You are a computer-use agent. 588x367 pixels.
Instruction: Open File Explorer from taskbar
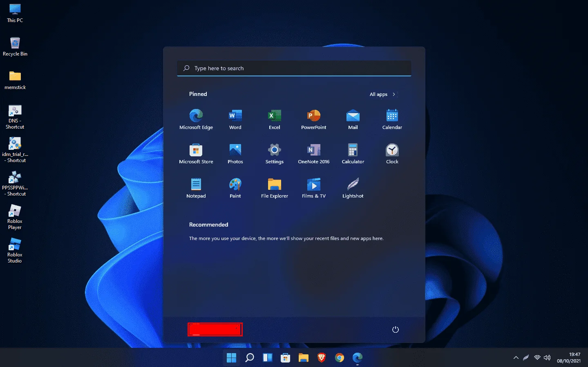click(303, 358)
